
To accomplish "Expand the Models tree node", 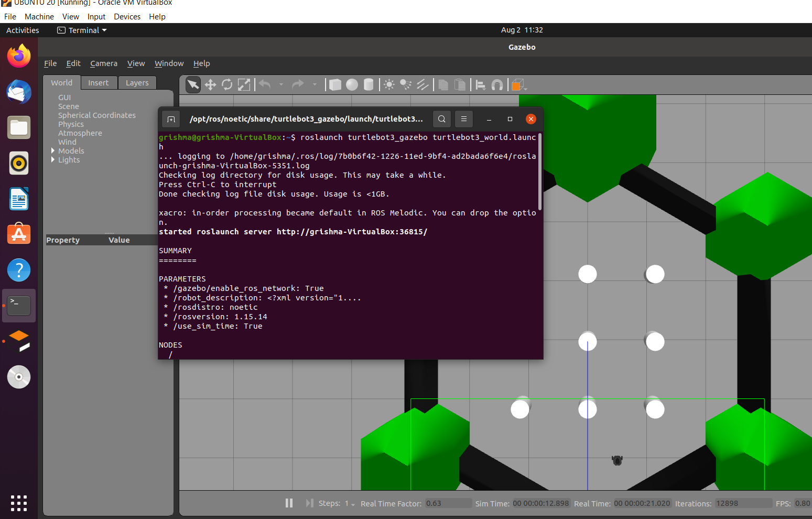I will tap(53, 151).
